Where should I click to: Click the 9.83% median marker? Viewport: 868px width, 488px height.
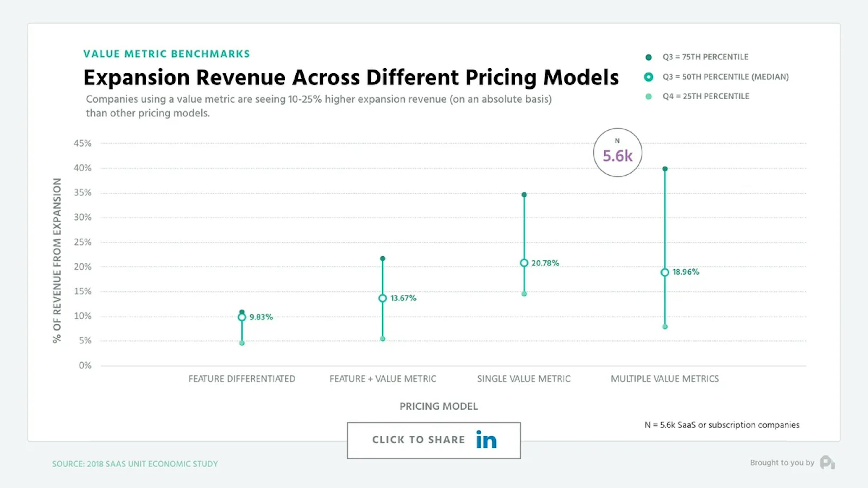242,317
